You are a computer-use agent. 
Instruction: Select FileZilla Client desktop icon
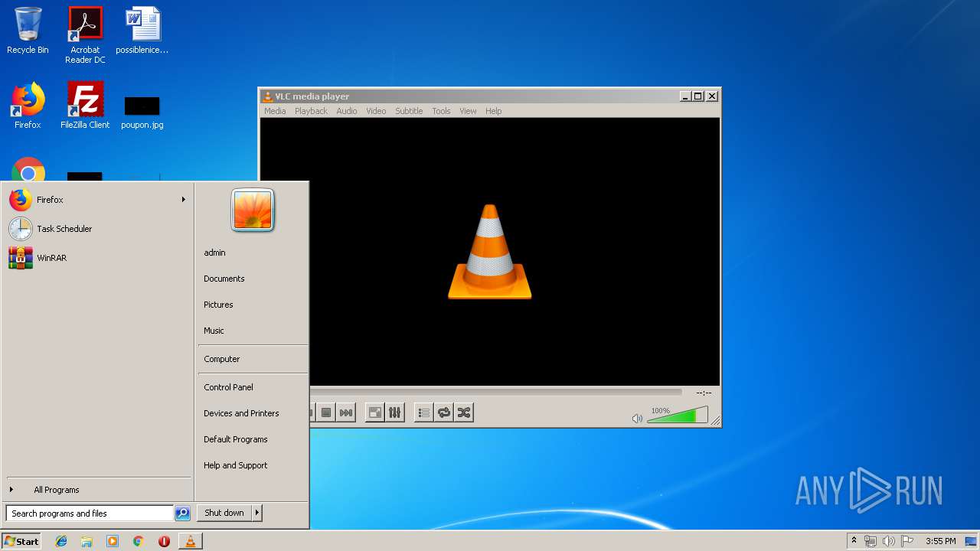click(x=85, y=106)
